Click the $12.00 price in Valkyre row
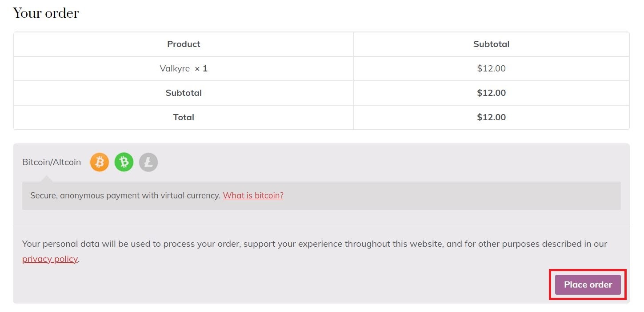The image size is (644, 312). pyautogui.click(x=491, y=69)
